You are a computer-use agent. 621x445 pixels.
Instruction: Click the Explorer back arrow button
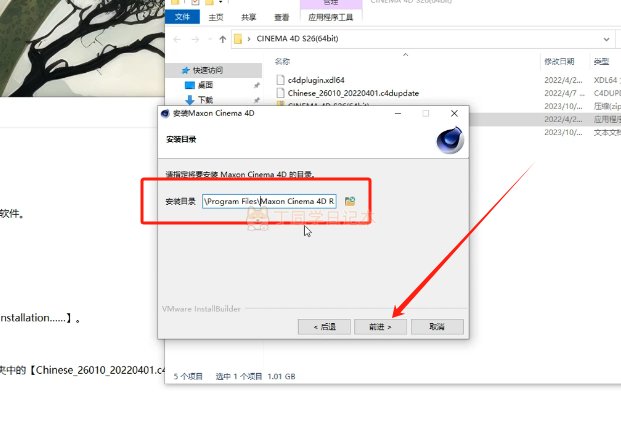[177, 39]
